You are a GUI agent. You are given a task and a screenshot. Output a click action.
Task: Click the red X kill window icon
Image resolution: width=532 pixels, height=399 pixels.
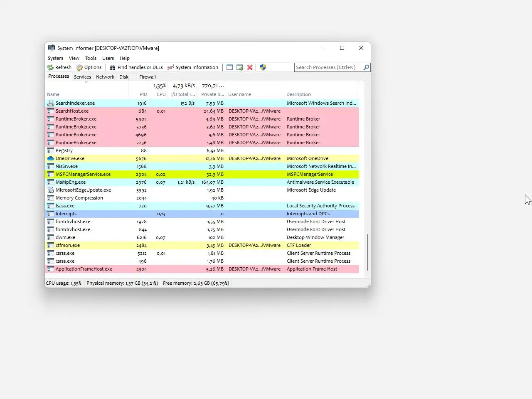(x=250, y=67)
